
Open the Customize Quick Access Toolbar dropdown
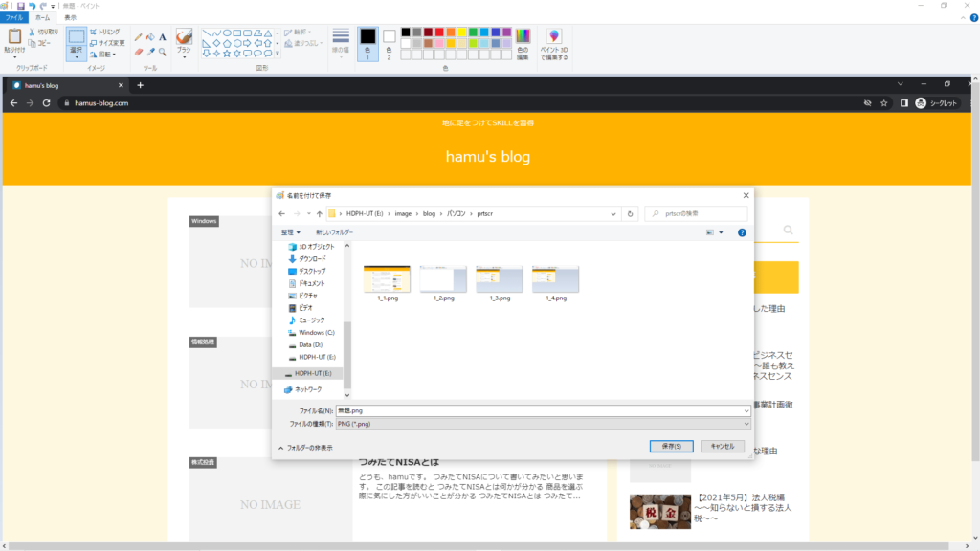tap(53, 7)
